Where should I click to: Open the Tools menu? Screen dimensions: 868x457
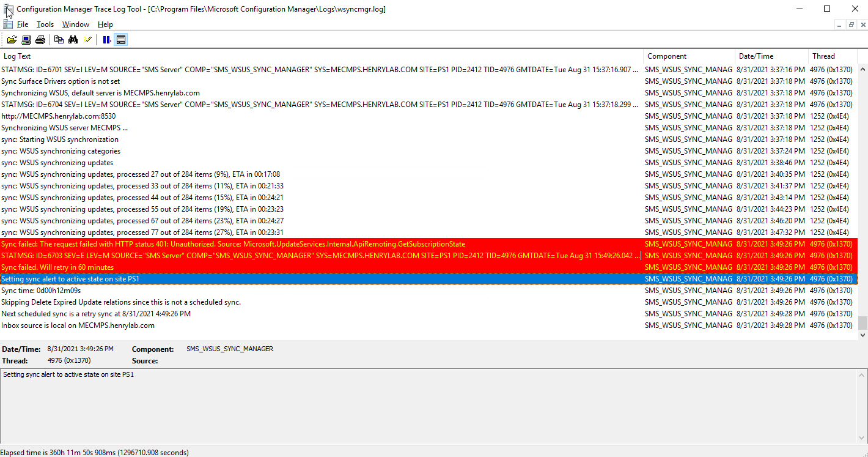[45, 24]
